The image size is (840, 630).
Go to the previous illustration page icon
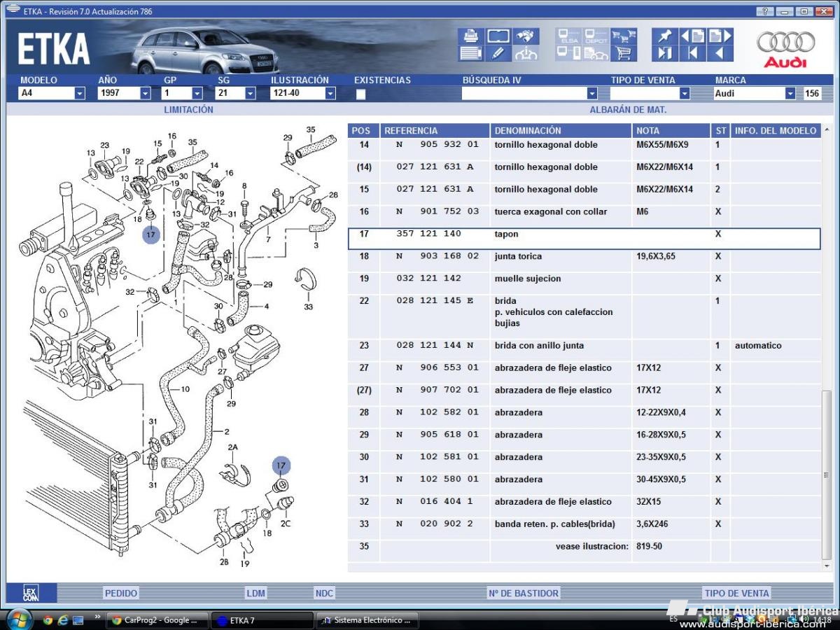coord(692,36)
